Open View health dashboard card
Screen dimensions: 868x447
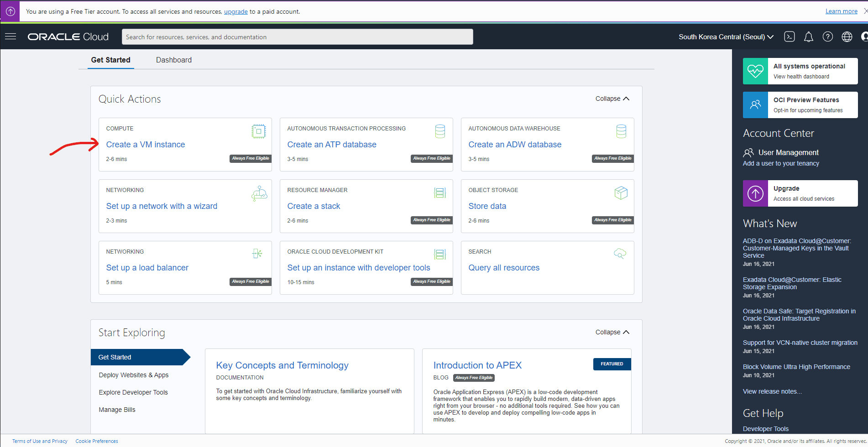(800, 71)
